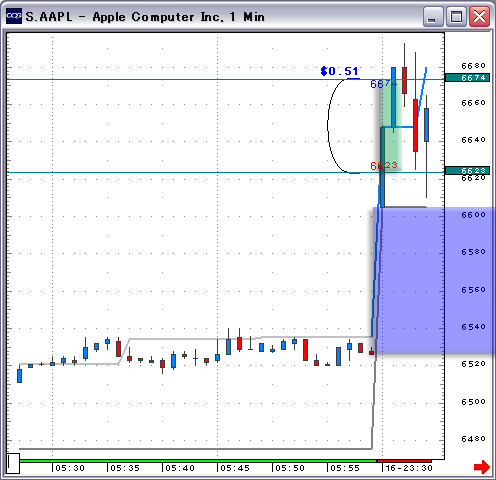Click the 6560 price scale label

pos(473,290)
